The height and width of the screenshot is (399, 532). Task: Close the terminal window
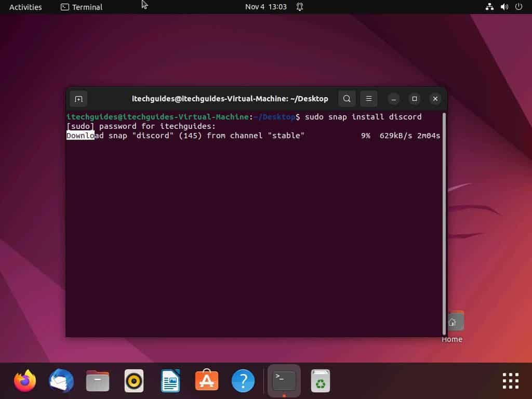(435, 99)
